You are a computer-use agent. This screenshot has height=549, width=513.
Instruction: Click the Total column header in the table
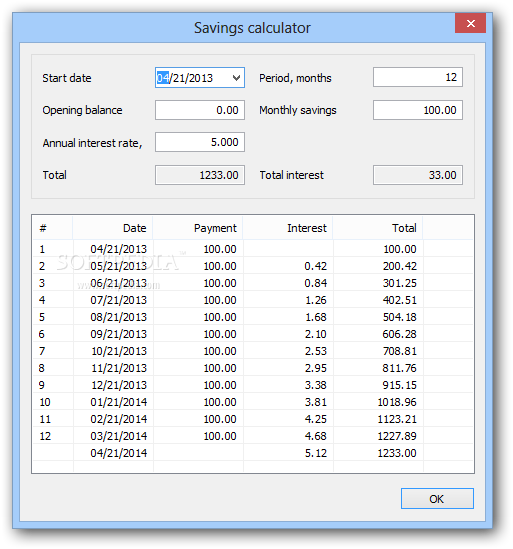(378, 228)
